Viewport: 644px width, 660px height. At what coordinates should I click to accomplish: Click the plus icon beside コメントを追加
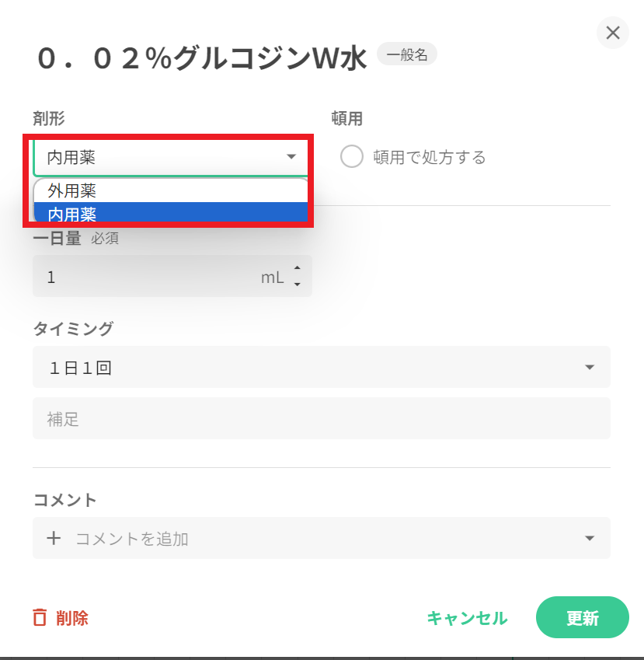[x=54, y=538]
